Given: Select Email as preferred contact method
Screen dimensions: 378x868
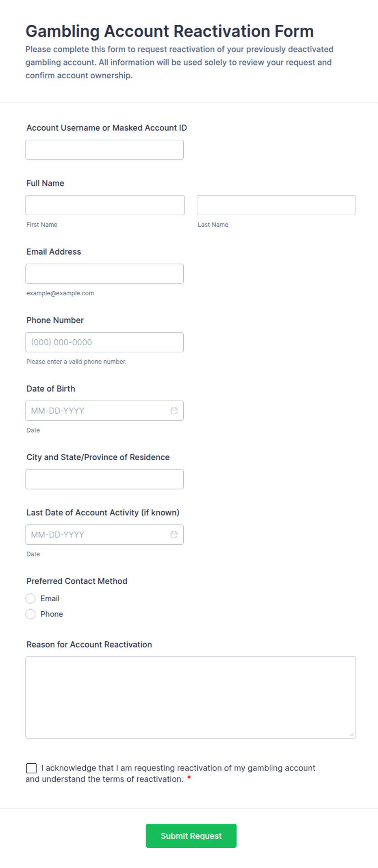Looking at the screenshot, I should click(30, 598).
